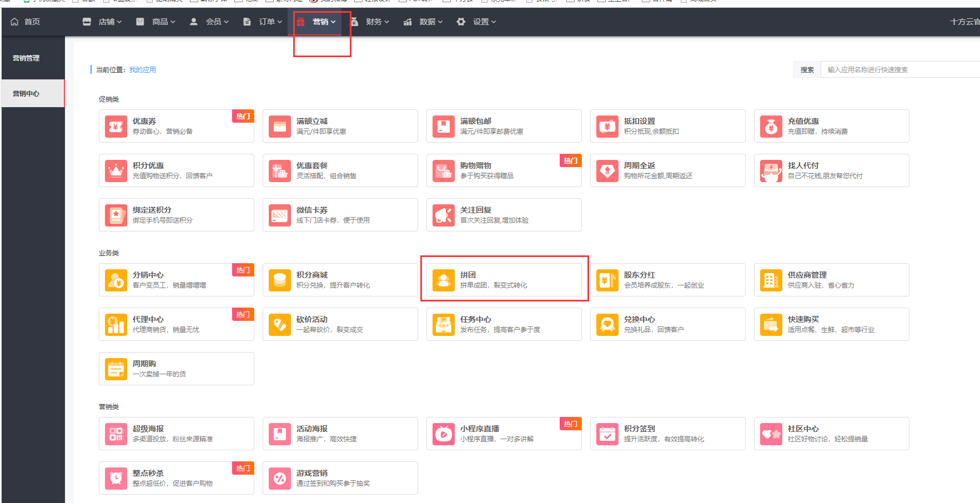This screenshot has width=980, height=503.
Task: Go to 首页 home
Action: 26,22
